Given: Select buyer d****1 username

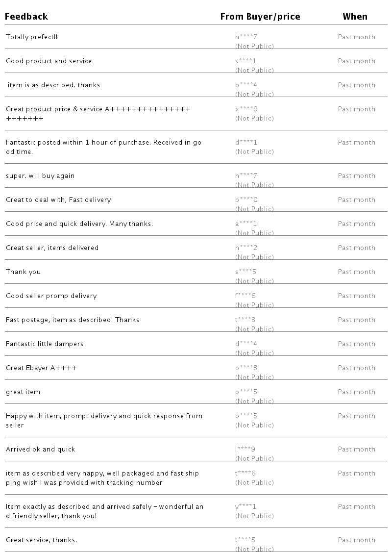Looking at the screenshot, I should click(x=246, y=143).
